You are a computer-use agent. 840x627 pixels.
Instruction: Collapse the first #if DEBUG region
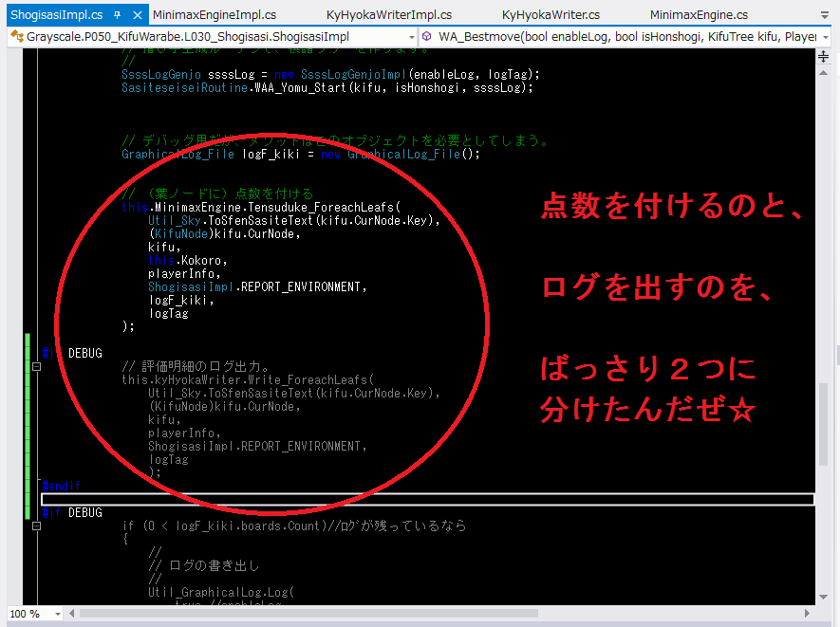[36, 367]
